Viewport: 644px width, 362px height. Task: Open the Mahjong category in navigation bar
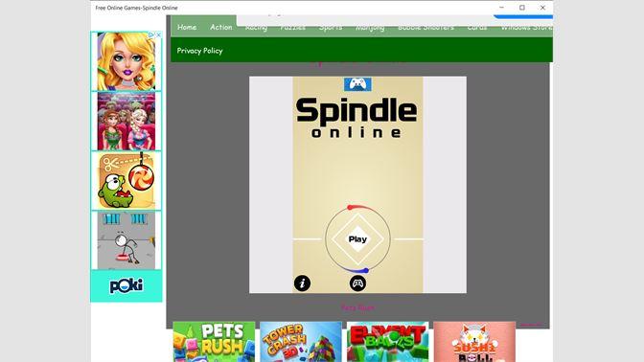point(370,27)
